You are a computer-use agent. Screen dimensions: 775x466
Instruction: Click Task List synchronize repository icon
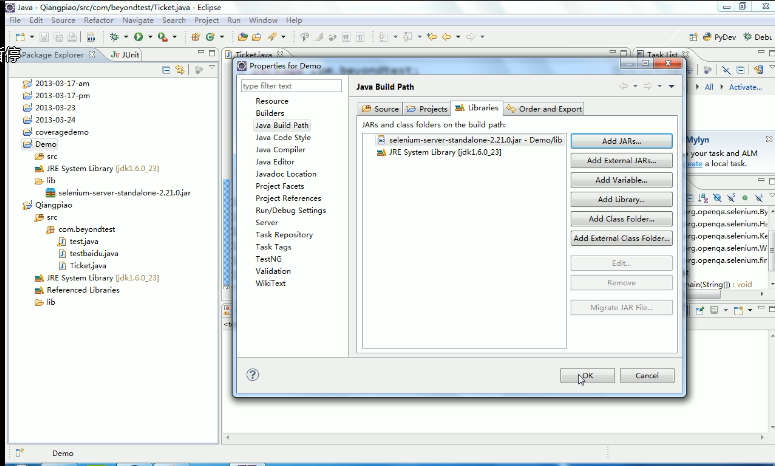coord(758,70)
